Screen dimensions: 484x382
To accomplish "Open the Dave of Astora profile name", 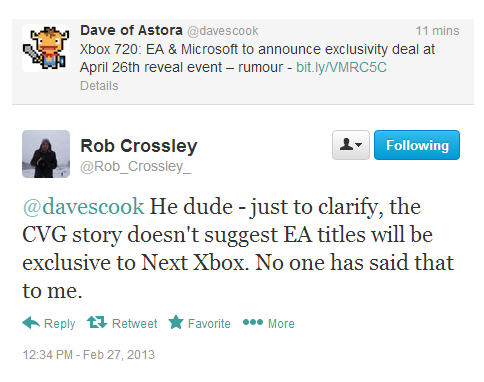I will pos(131,30).
